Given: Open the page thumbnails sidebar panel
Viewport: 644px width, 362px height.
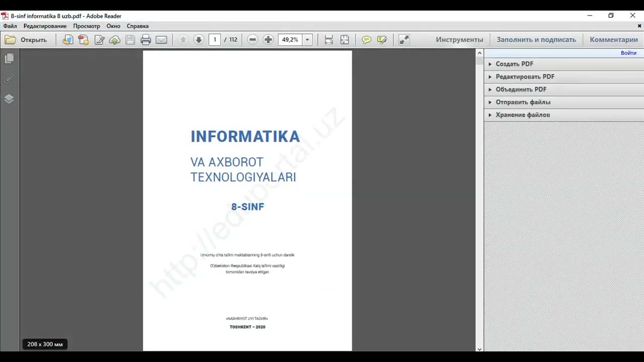Looking at the screenshot, I should (x=9, y=59).
